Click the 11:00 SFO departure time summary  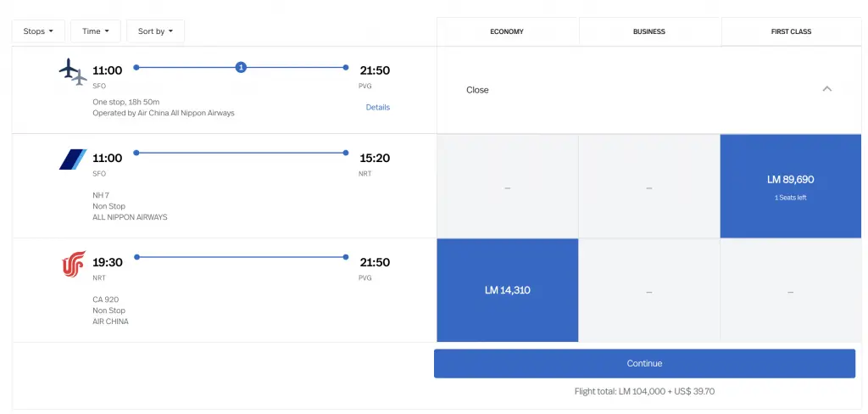click(x=107, y=70)
